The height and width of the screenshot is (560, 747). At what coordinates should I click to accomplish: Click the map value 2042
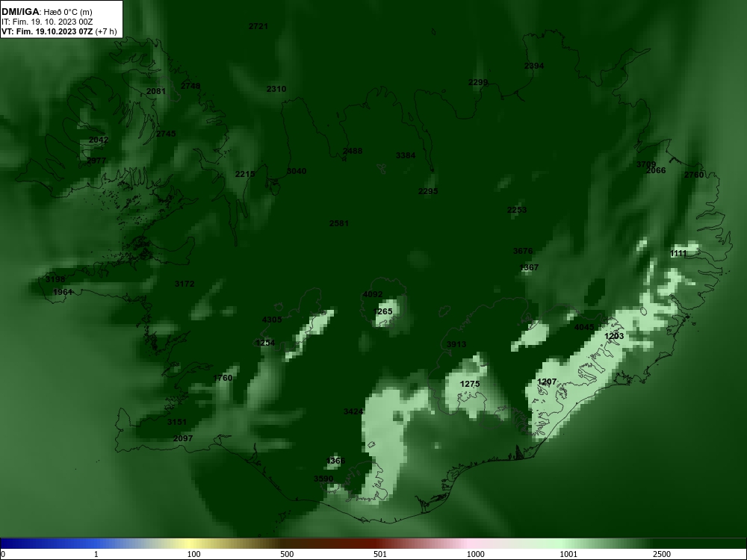coord(99,140)
